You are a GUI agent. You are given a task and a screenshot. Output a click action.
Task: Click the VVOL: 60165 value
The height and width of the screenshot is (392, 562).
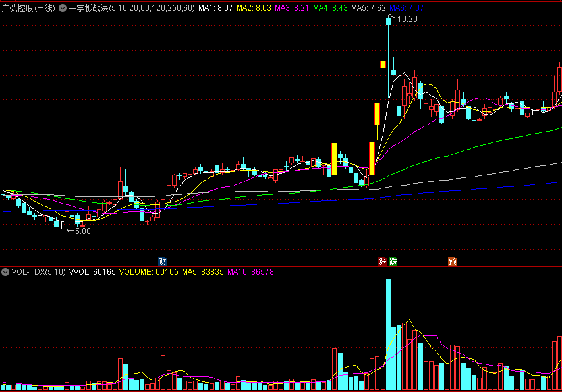(92, 272)
